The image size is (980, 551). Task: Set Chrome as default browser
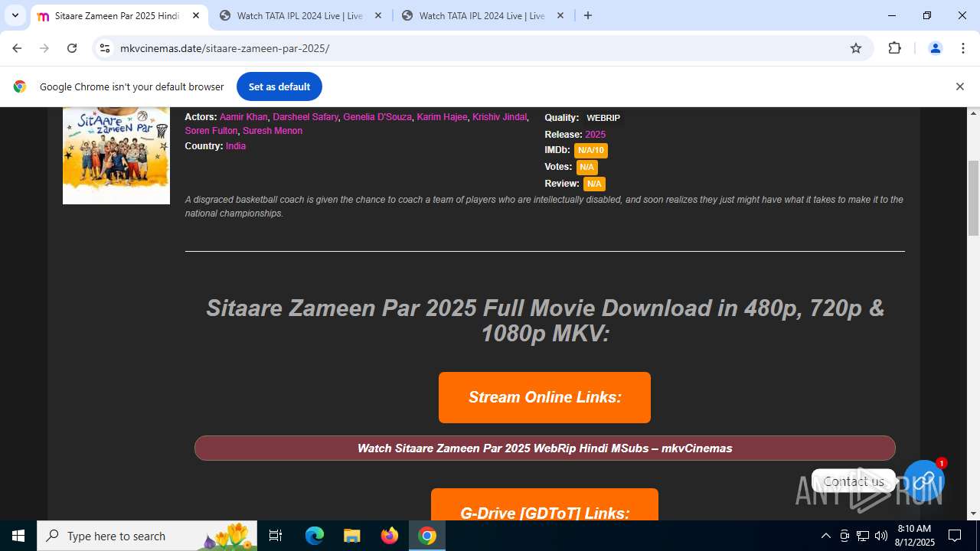pyautogui.click(x=279, y=86)
